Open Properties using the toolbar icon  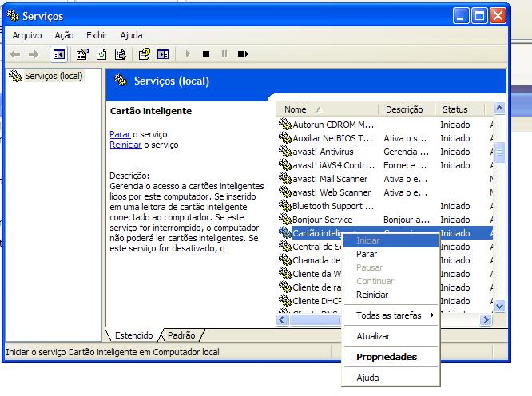(81, 54)
